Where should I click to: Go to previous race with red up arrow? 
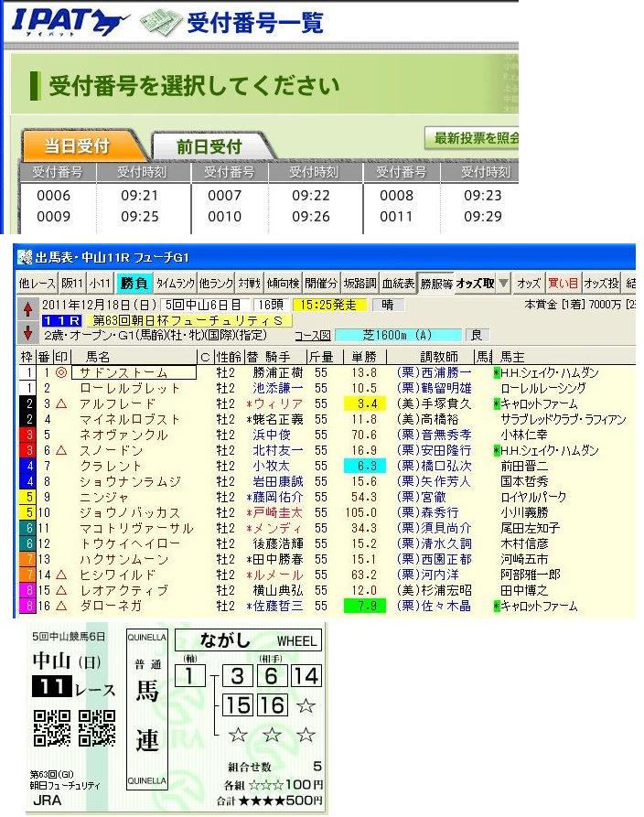(27, 309)
